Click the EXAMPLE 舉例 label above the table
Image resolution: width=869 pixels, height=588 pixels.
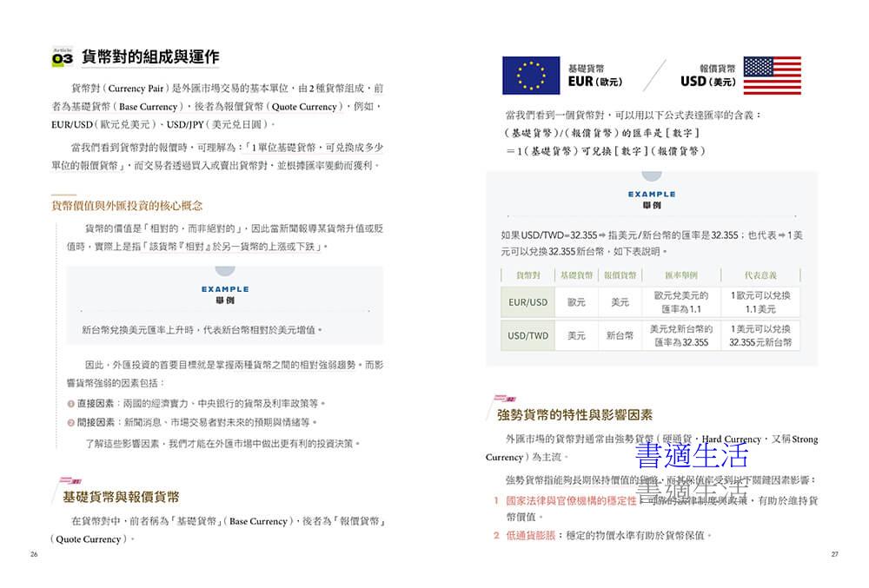(651, 200)
